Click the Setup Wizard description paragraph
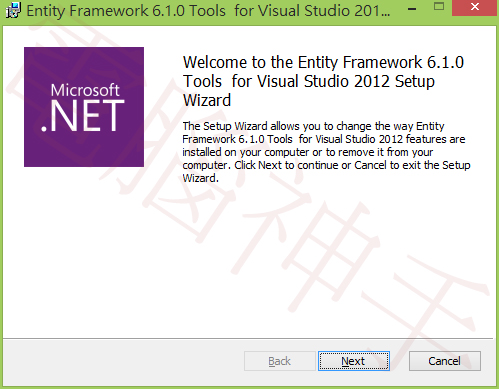The image size is (499, 389). pos(326,152)
